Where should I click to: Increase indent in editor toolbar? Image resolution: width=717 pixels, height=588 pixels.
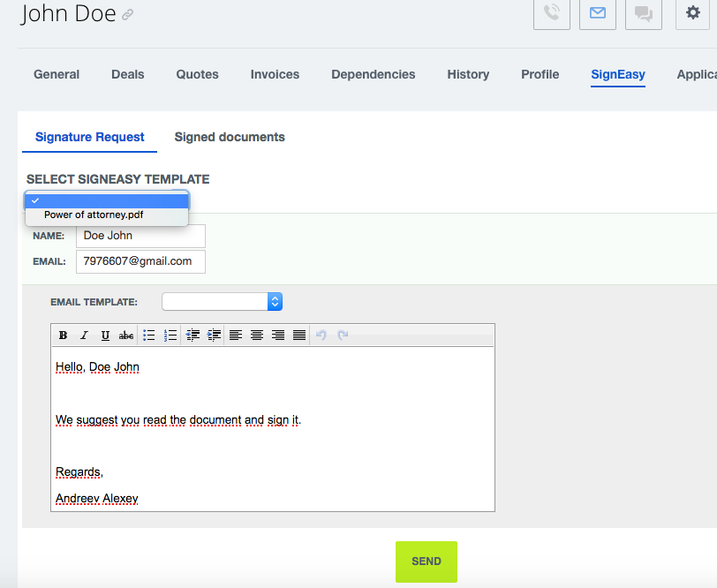pos(214,335)
